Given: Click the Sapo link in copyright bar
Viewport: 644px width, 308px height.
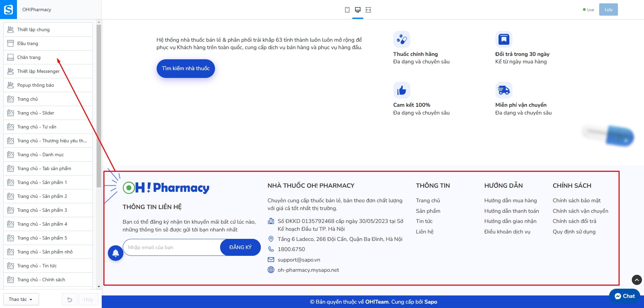Looking at the screenshot, I should tap(431, 302).
